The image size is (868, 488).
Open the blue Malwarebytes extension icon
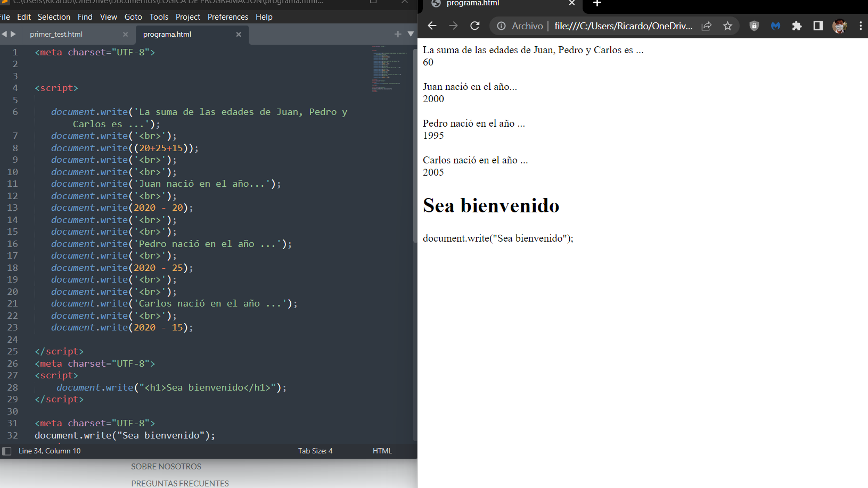(x=775, y=26)
